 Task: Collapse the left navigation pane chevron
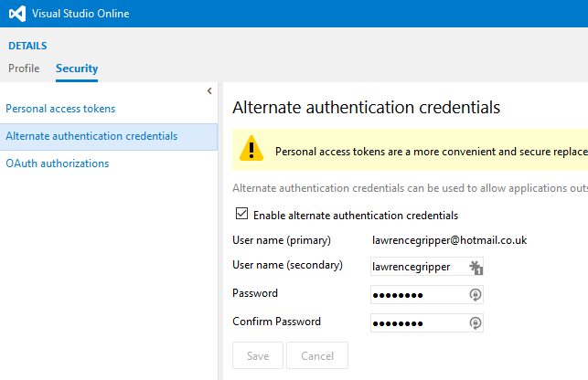[209, 90]
